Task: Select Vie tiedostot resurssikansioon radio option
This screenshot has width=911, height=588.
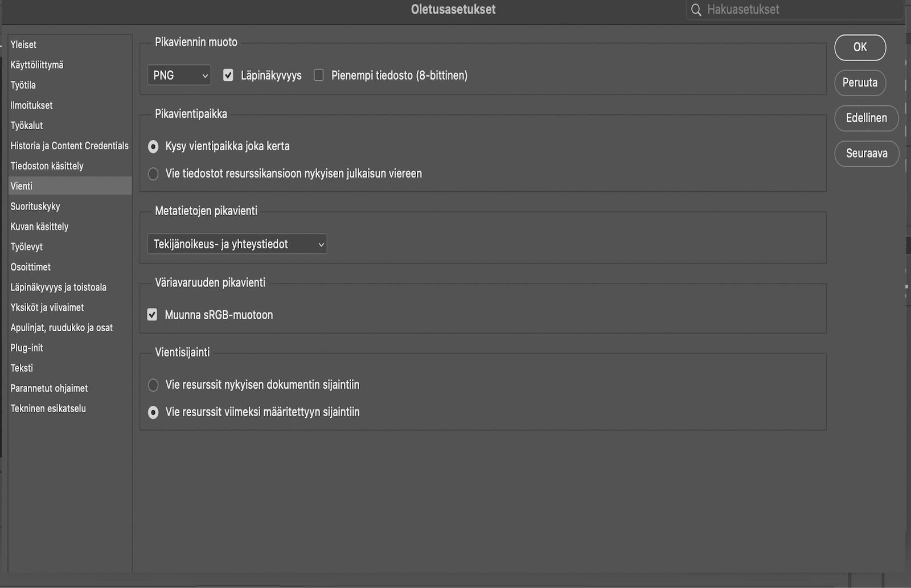Action: click(x=153, y=174)
